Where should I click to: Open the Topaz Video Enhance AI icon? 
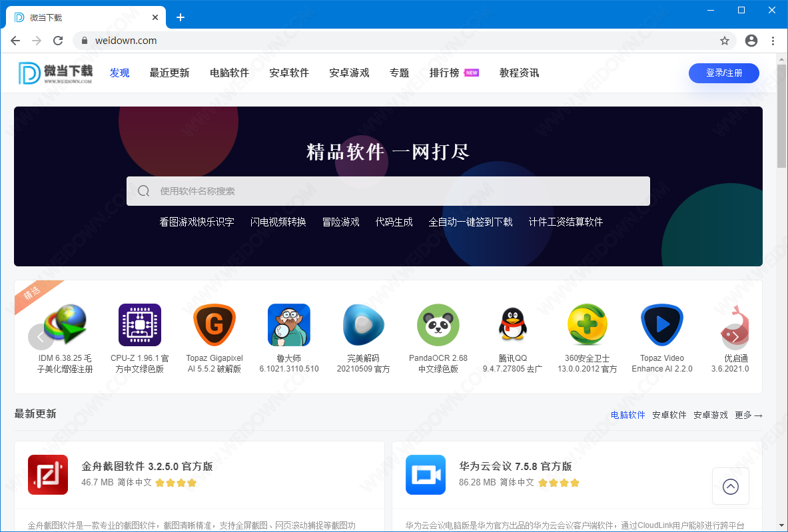click(x=661, y=324)
